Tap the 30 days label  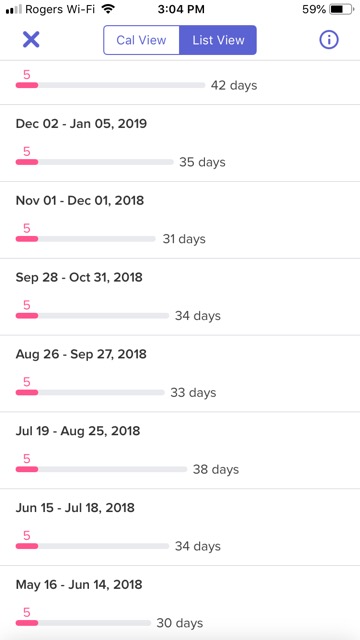(x=180, y=623)
